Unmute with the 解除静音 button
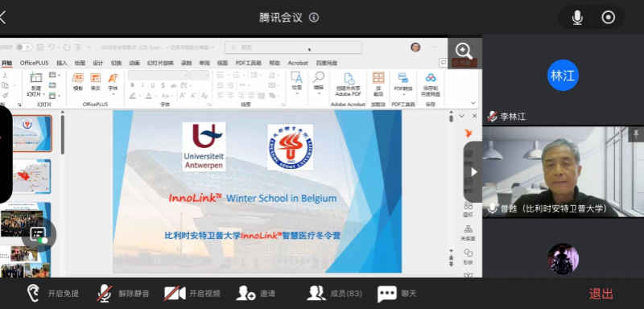Image resolution: width=644 pixels, height=309 pixels. coord(123,294)
